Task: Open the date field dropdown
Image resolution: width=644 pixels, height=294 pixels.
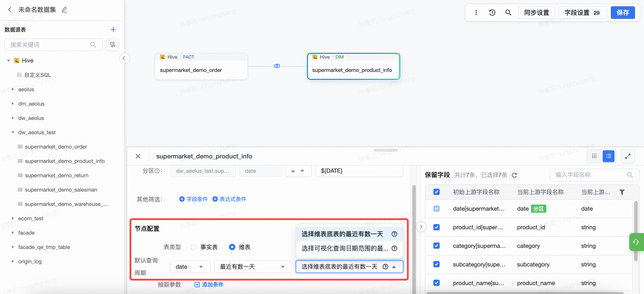Action: click(x=190, y=266)
